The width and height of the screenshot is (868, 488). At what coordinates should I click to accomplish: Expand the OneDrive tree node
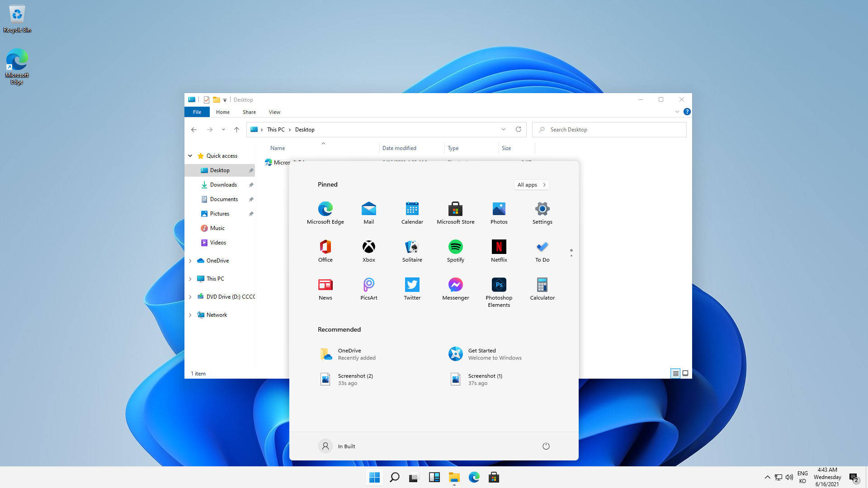(190, 261)
